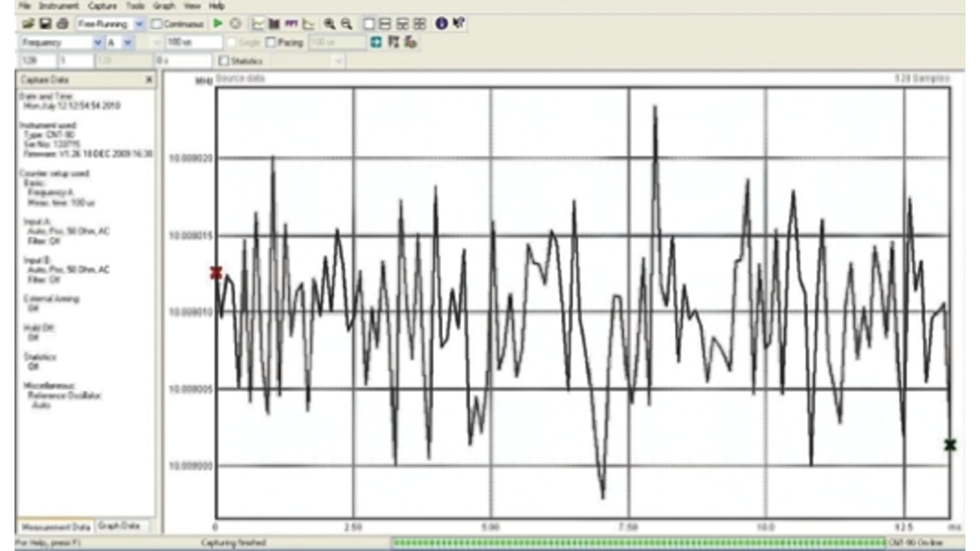The height and width of the screenshot is (551, 980).
Task: Click the round stop capture icon
Action: click(x=235, y=23)
